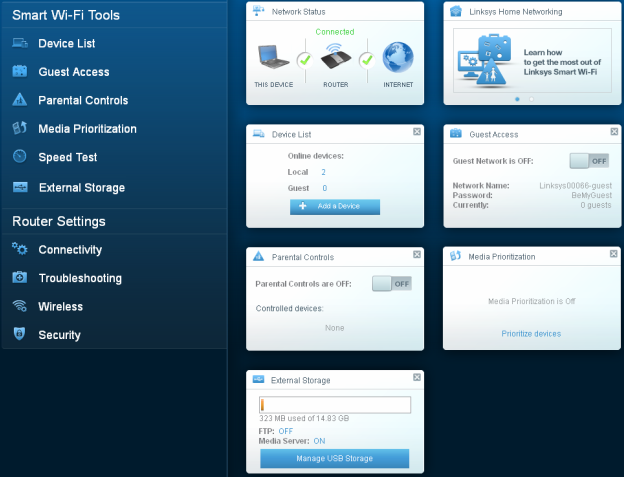
Task: Click the Wireless signal icon in sidebar
Action: coord(20,306)
